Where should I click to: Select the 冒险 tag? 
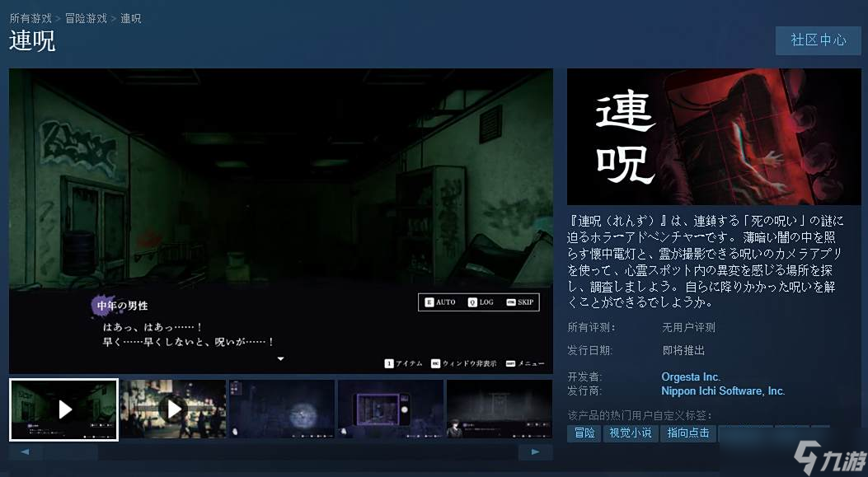(583, 433)
